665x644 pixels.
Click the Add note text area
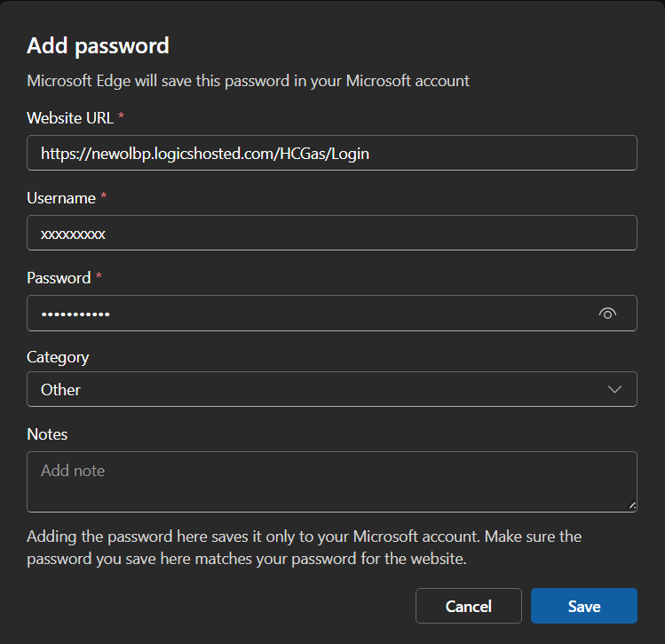pyautogui.click(x=331, y=481)
